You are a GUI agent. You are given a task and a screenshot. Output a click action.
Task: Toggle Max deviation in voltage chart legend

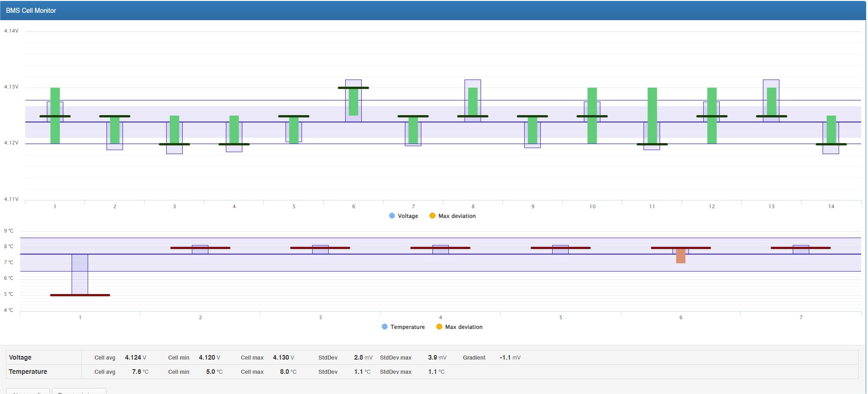coord(457,216)
